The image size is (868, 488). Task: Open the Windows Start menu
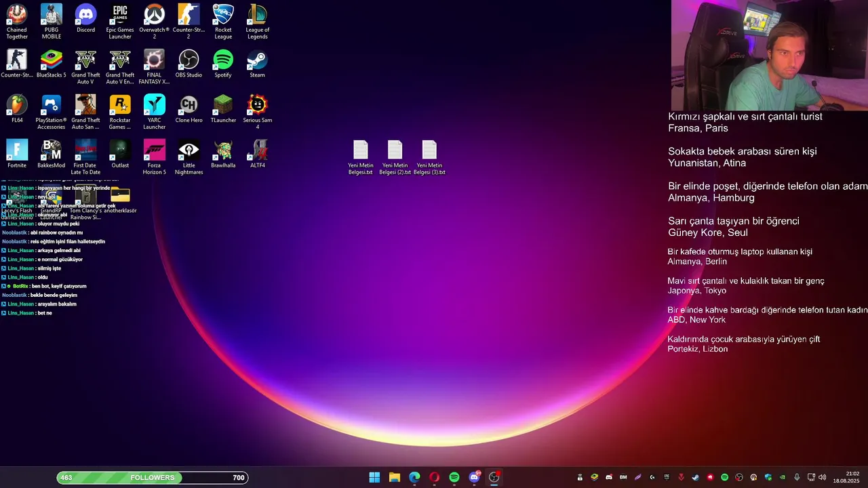click(x=374, y=477)
